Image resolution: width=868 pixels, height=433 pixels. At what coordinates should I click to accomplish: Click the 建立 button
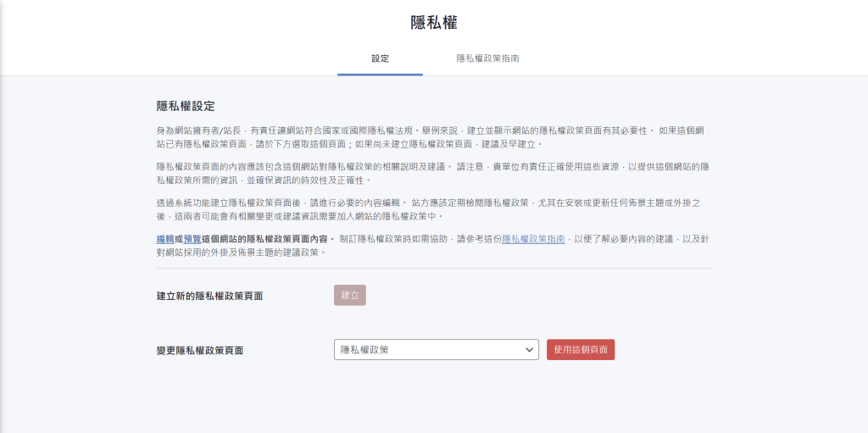(x=350, y=295)
